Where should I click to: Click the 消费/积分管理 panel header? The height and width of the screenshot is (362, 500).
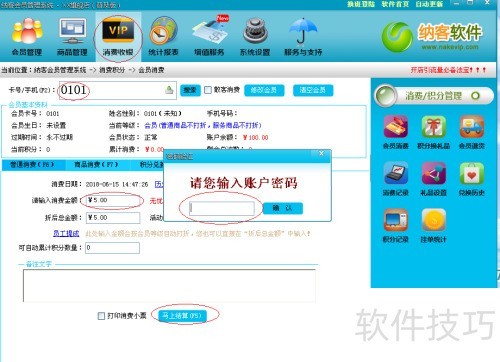coord(434,96)
